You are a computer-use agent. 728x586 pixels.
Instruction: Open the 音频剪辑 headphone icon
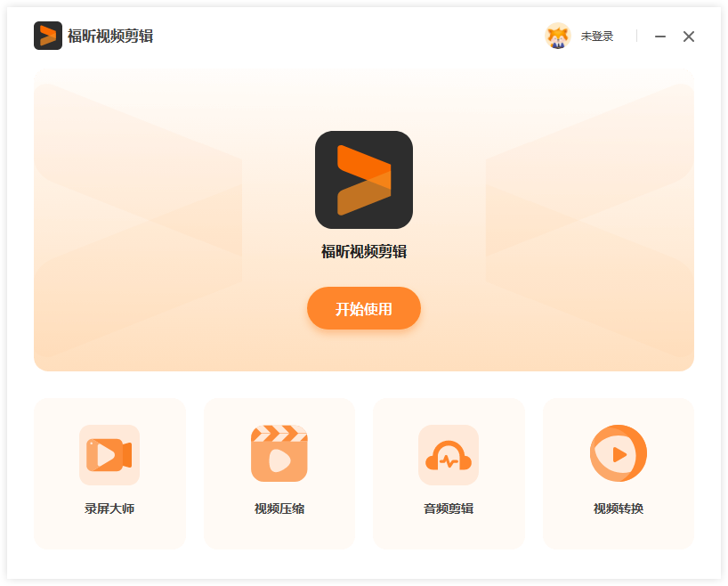click(x=449, y=454)
